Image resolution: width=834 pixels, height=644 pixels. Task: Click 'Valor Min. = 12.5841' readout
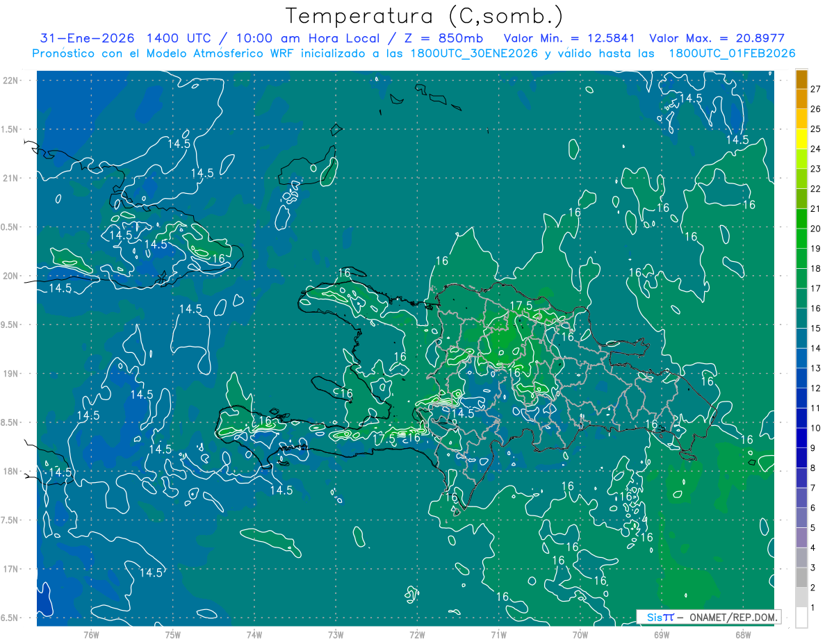(x=569, y=38)
